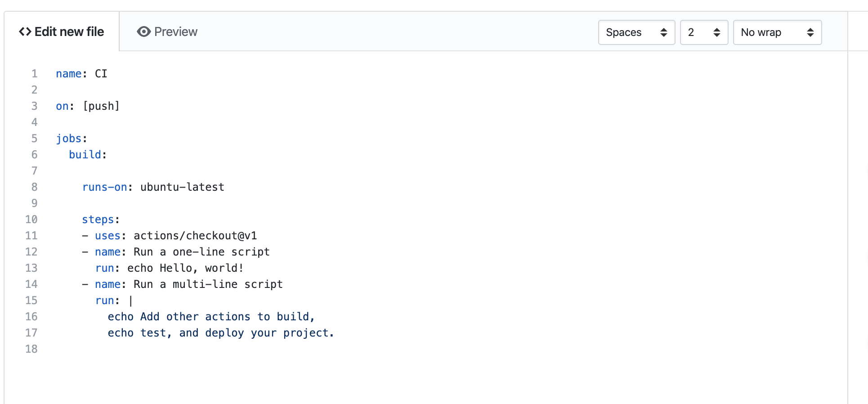The height and width of the screenshot is (404, 868).
Task: Click the echo Hello, world! line
Action: [169, 268]
